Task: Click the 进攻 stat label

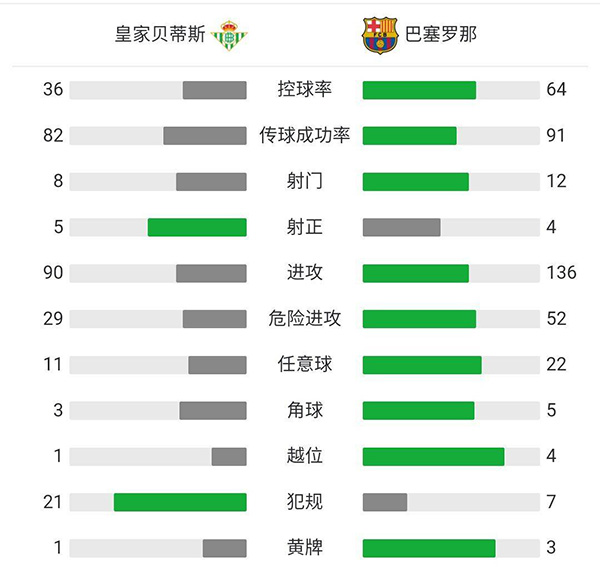Action: click(304, 273)
